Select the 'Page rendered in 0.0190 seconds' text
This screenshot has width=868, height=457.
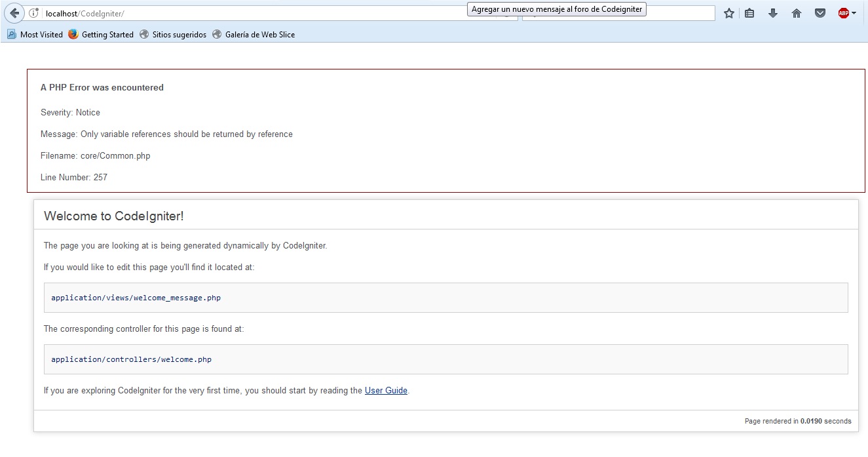(798, 421)
